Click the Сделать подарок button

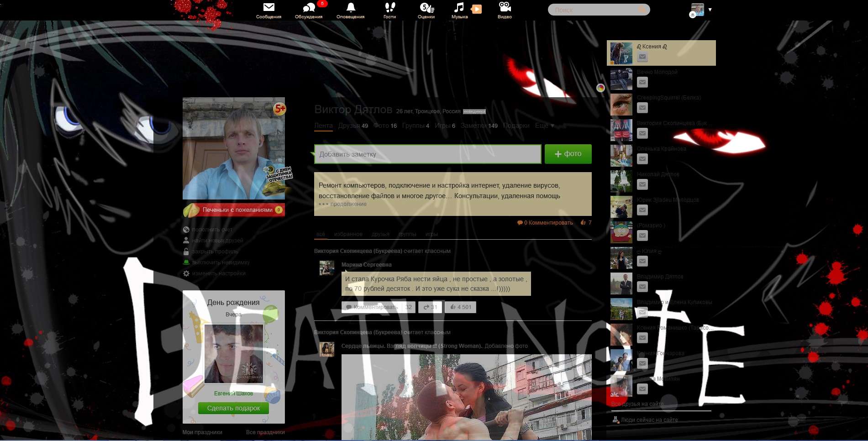tap(233, 408)
